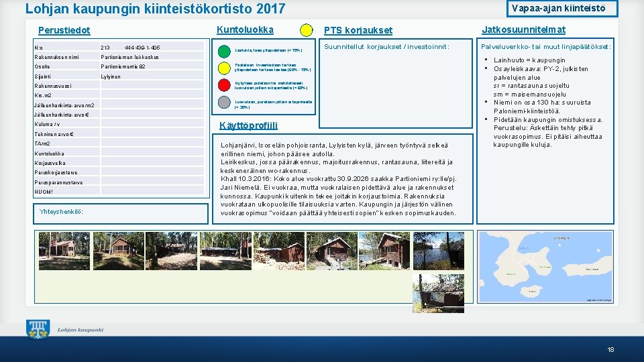Image resolution: width=644 pixels, height=362 pixels.
Task: Click the yellow status circle beside Kuntoluokka heading
Action: click(x=307, y=30)
